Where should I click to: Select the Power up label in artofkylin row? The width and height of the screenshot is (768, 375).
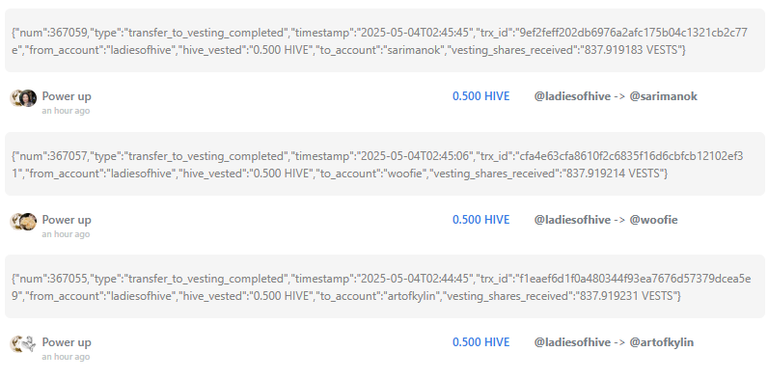67,342
